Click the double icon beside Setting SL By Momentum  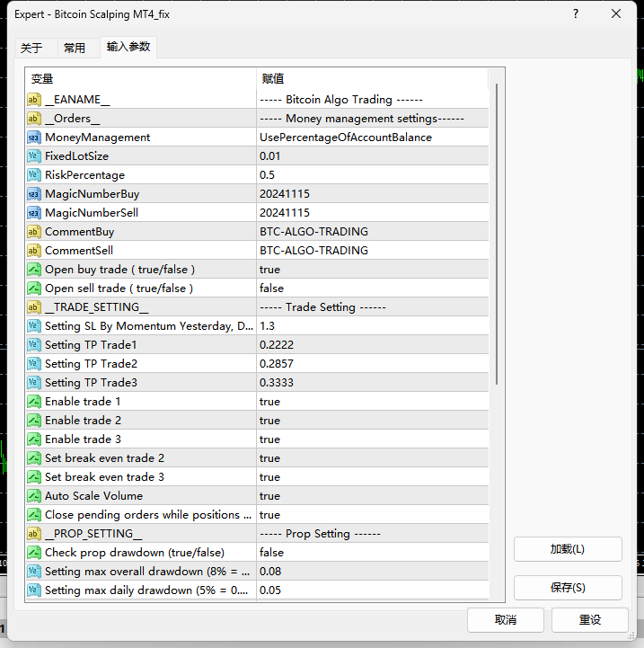(34, 326)
